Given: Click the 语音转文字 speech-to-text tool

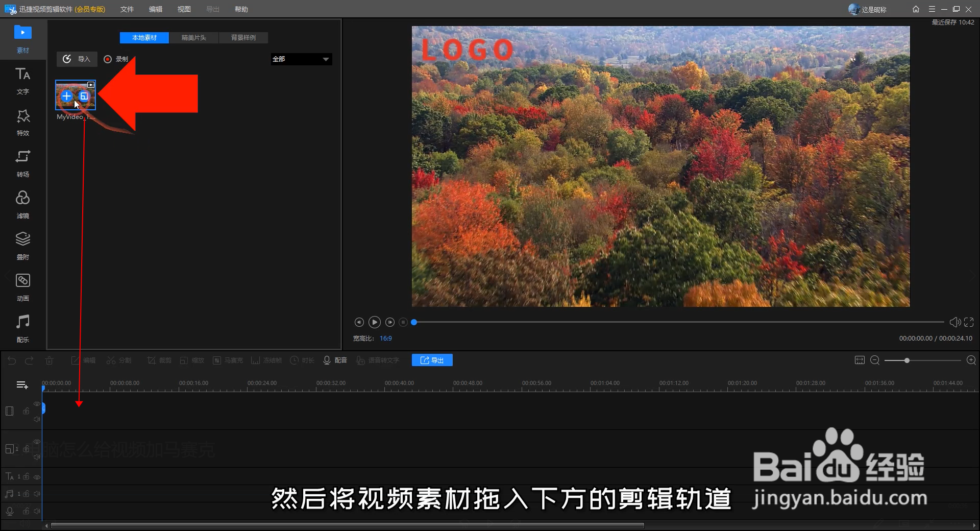Looking at the screenshot, I should pos(378,360).
